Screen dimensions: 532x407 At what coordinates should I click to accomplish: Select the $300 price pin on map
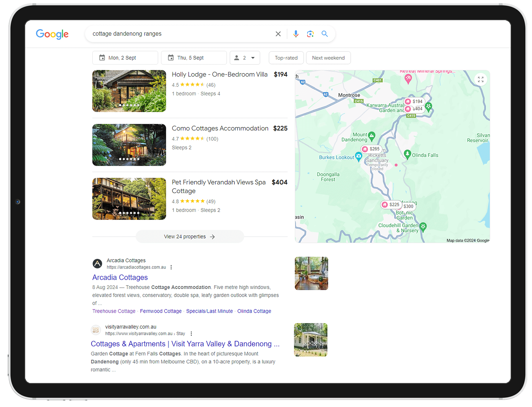click(408, 206)
